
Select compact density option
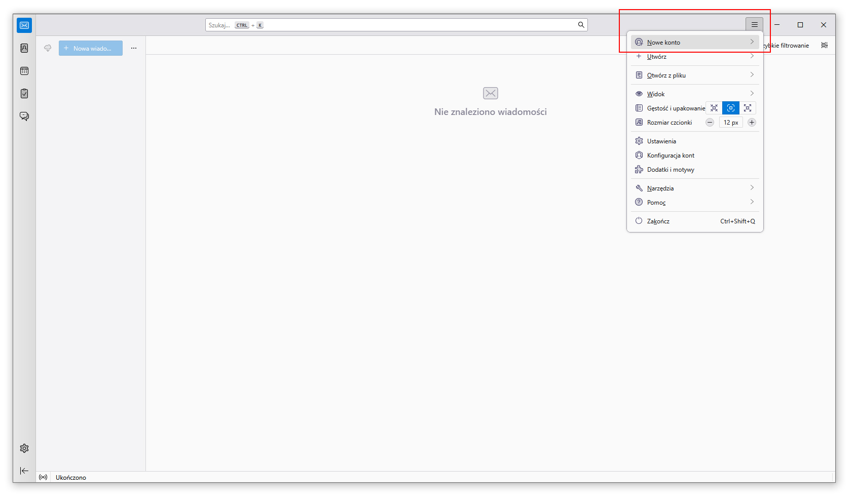click(714, 108)
